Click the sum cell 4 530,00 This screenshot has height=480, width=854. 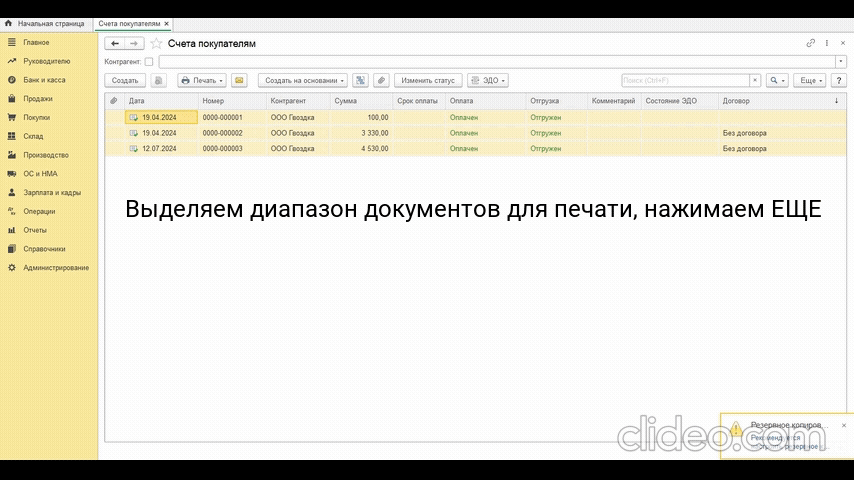[x=361, y=148]
